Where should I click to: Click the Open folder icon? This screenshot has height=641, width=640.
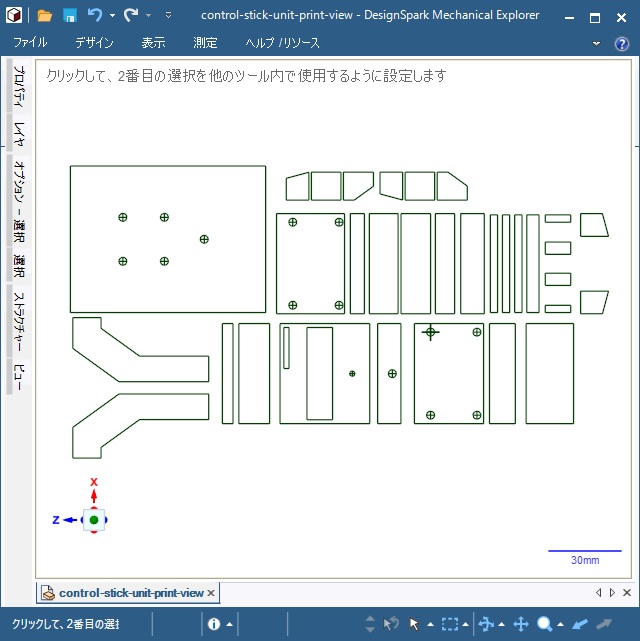pyautogui.click(x=45, y=15)
